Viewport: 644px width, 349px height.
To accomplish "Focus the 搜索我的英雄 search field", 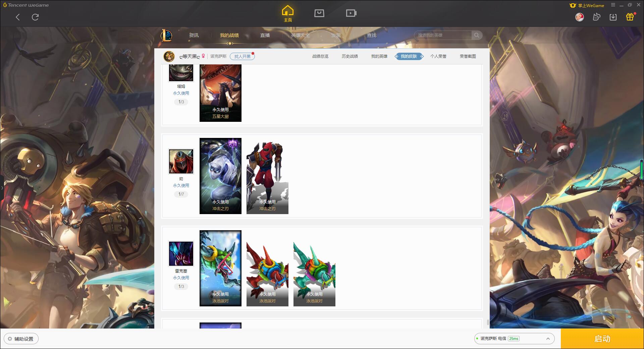I will (x=443, y=35).
